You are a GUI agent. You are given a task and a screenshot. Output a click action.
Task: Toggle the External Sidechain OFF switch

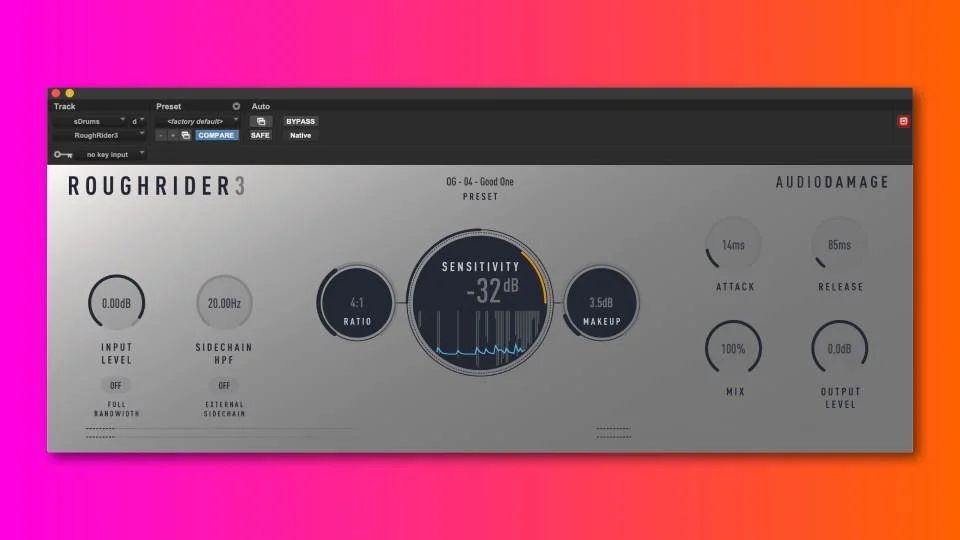click(224, 385)
